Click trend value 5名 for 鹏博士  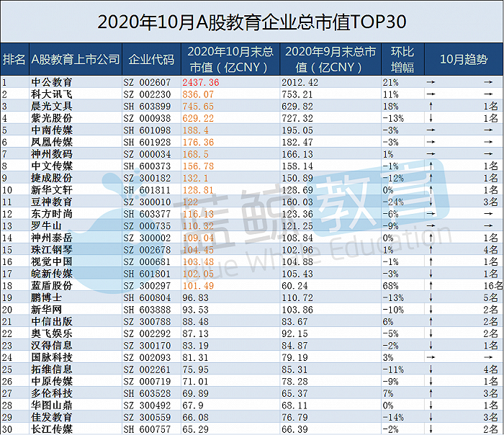coord(491,297)
